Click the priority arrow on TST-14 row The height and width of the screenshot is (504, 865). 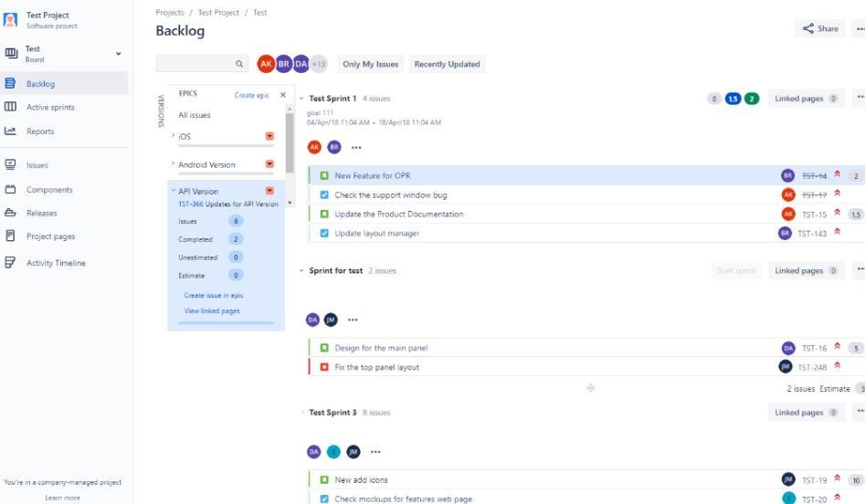coord(838,174)
